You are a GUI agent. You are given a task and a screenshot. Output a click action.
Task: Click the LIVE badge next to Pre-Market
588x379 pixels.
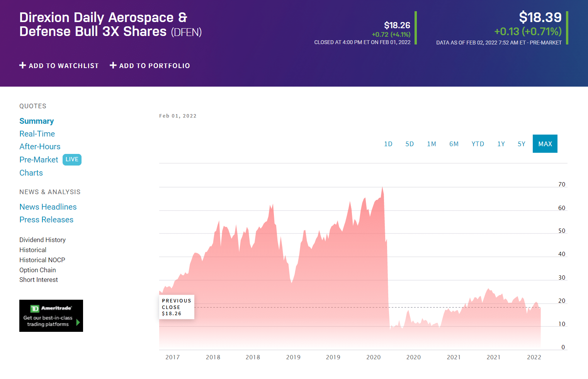(x=72, y=159)
